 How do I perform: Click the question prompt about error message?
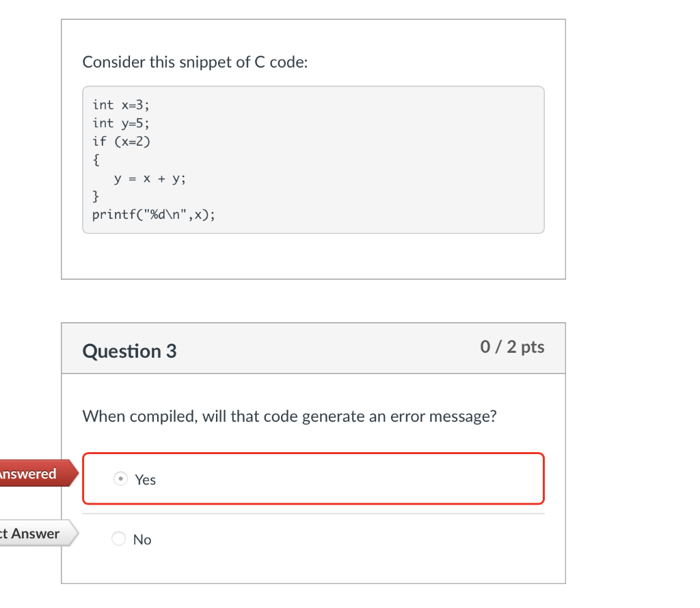click(x=289, y=416)
